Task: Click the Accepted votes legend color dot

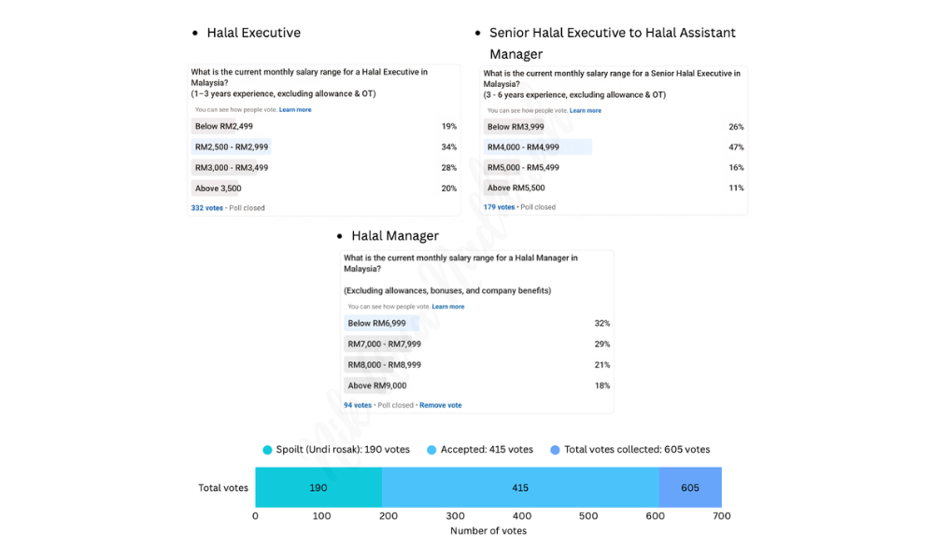Action: pyautogui.click(x=432, y=450)
